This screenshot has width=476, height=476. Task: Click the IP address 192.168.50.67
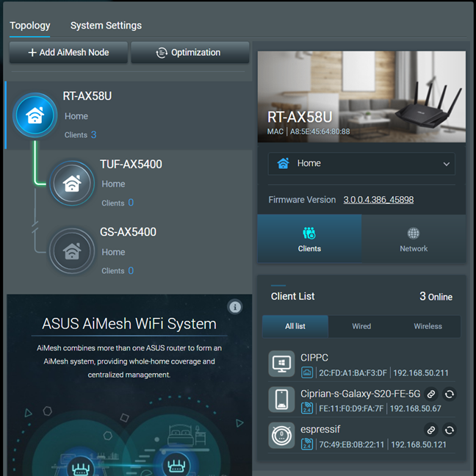[x=415, y=408]
